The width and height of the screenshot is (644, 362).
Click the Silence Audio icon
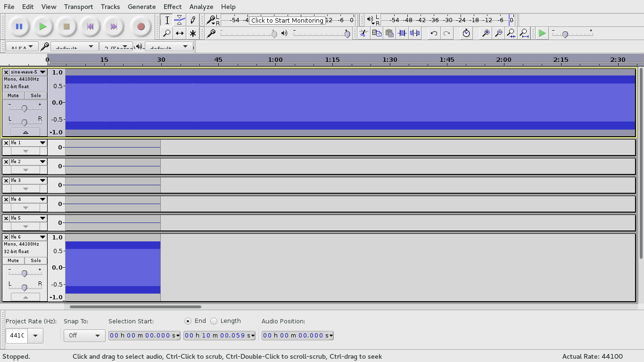[x=415, y=33]
